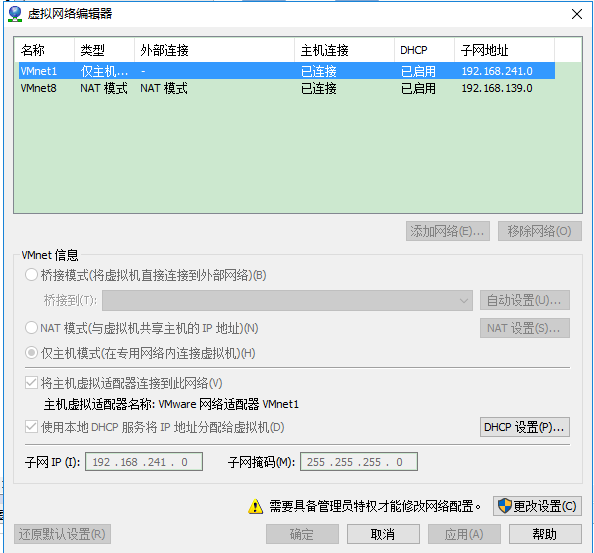Select the 仅主机模式 radio button
Screen dimensions: 594x553
(x=31, y=353)
